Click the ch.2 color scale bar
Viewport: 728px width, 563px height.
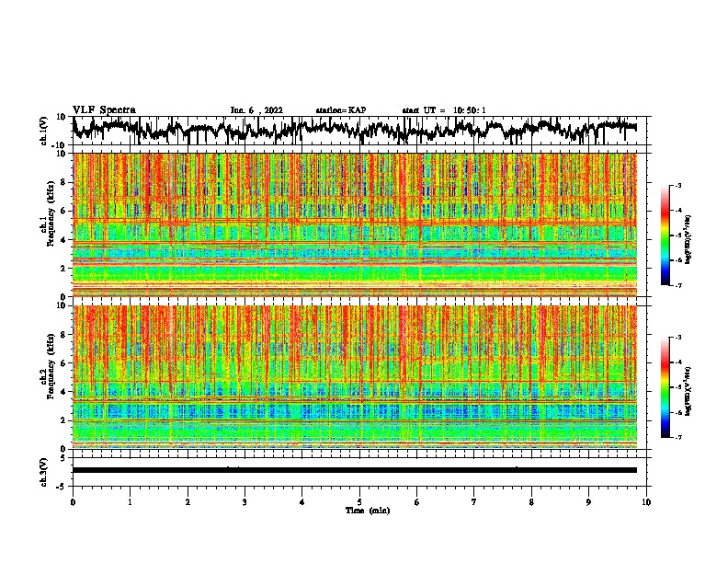(x=665, y=387)
